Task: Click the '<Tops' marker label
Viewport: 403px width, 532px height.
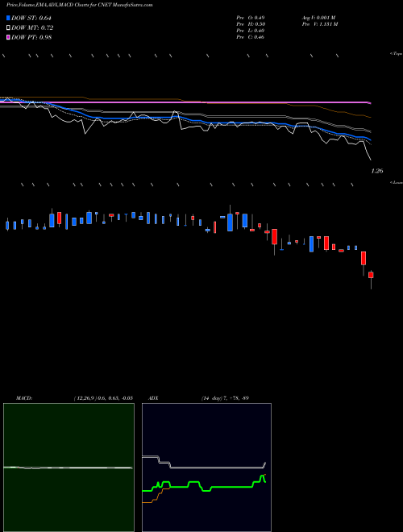Action: (396, 54)
